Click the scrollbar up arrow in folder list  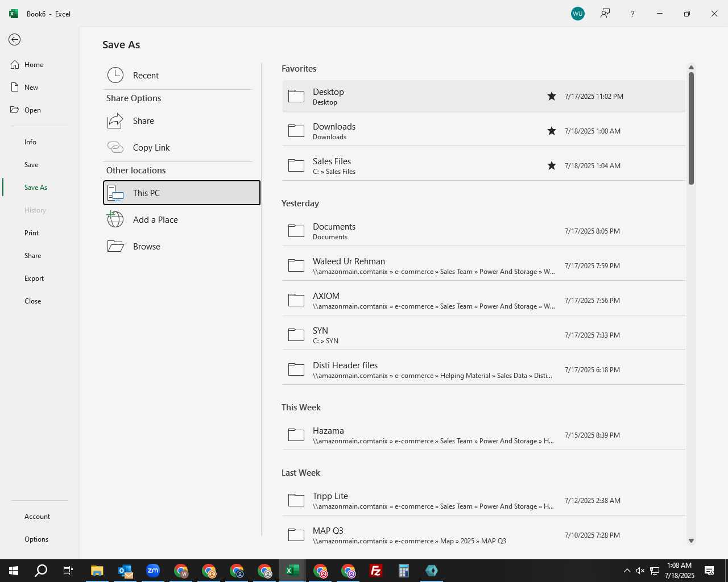click(x=691, y=67)
